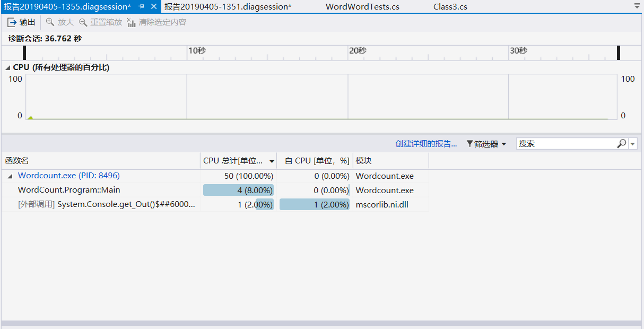
Task: Click the 重置缩放 reset zoom button
Action: point(100,22)
